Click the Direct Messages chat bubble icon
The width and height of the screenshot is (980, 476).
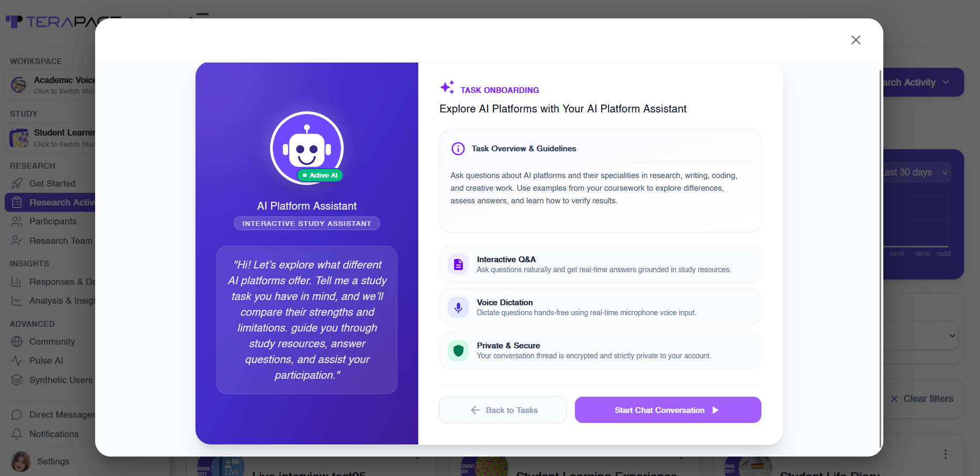click(17, 415)
